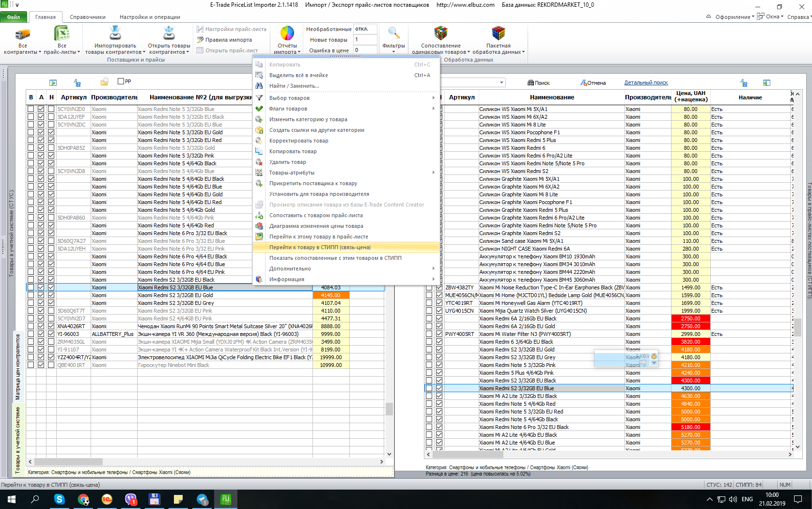This screenshot has height=509, width=812.
Task: Click Windows Start button
Action: (12, 499)
